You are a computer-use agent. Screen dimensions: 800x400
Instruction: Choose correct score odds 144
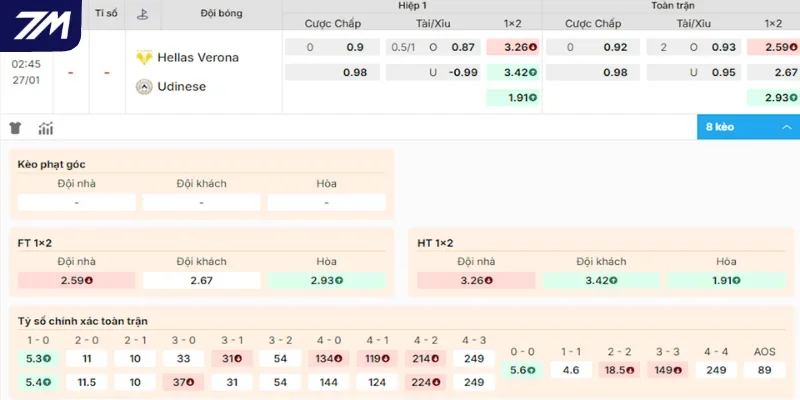click(x=329, y=382)
